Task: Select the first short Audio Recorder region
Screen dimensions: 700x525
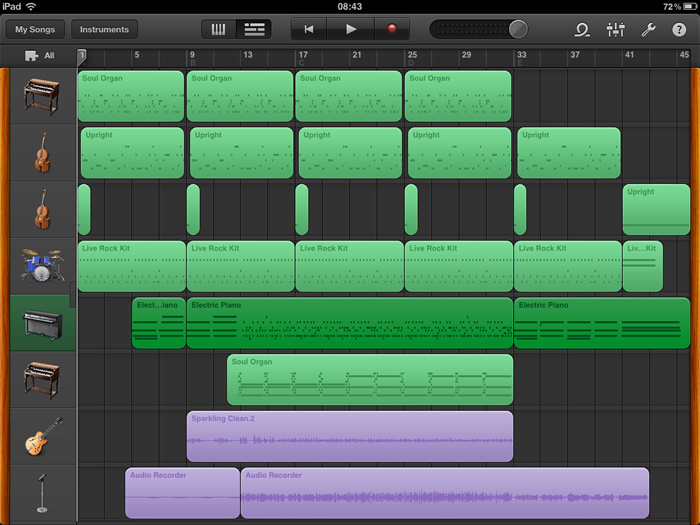Action: (182, 493)
